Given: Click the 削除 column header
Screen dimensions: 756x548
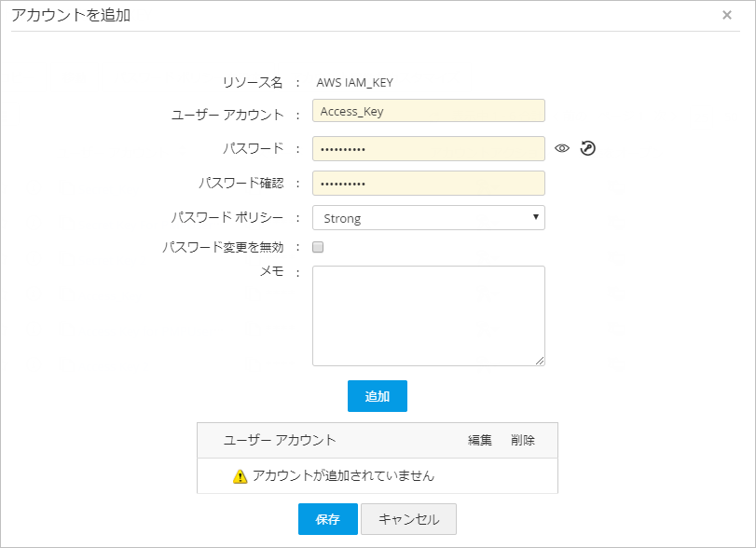Looking at the screenshot, I should (x=523, y=440).
